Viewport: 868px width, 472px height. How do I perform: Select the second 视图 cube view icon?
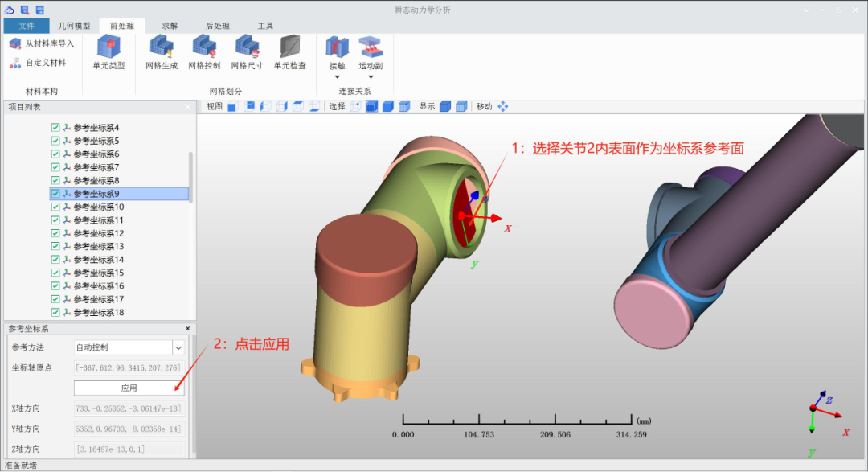249,106
